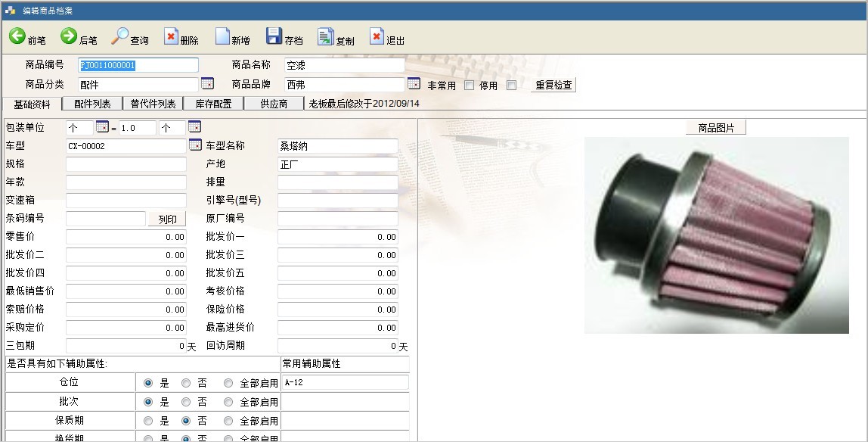Open the 查询 search magnifier icon

click(x=120, y=36)
